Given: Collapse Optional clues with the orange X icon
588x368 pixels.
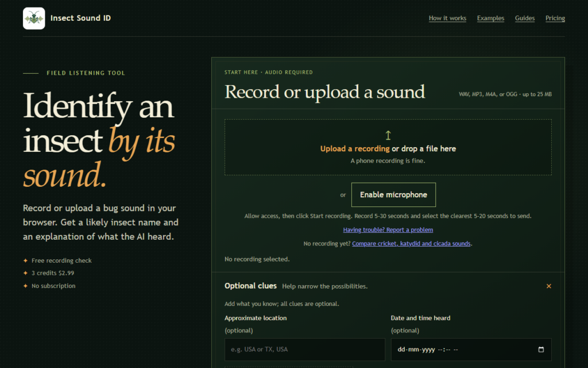Looking at the screenshot, I should pyautogui.click(x=548, y=286).
